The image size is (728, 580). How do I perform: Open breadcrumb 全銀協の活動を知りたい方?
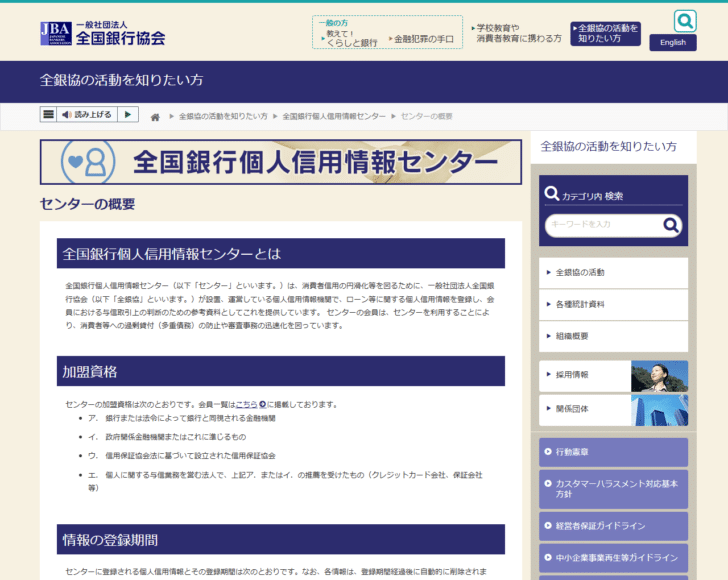223,117
